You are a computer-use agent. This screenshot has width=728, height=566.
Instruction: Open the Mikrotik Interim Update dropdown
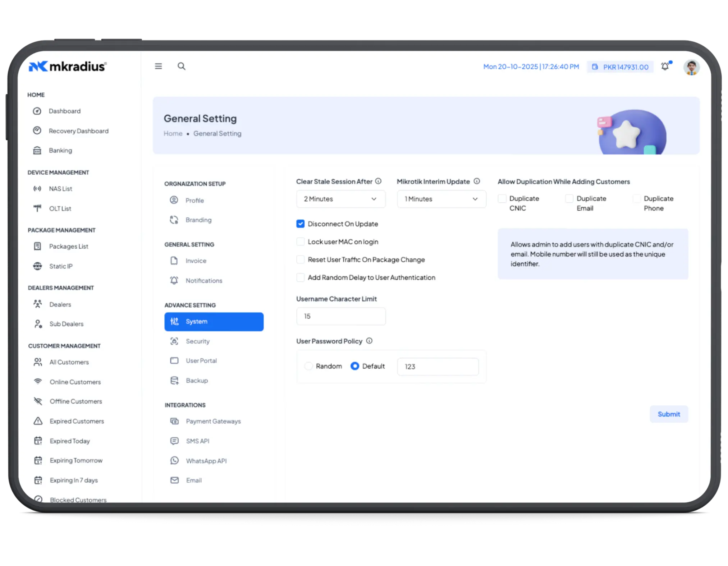click(x=441, y=199)
